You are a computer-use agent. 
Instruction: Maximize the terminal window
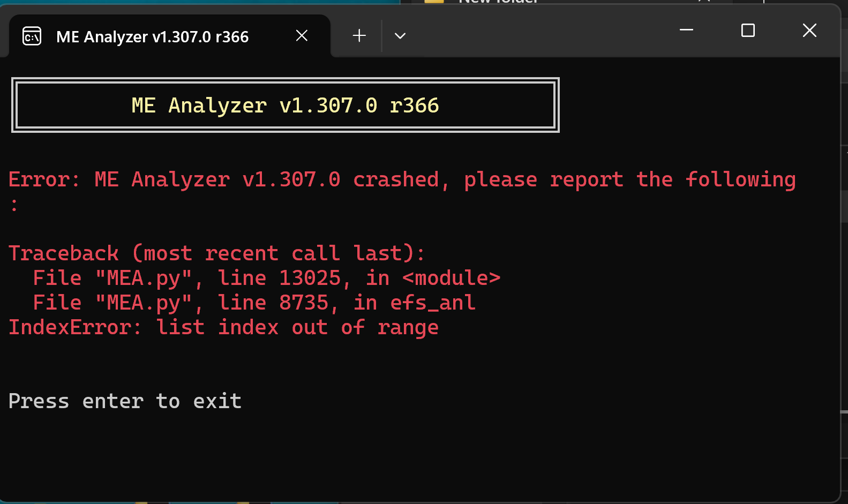click(x=748, y=30)
